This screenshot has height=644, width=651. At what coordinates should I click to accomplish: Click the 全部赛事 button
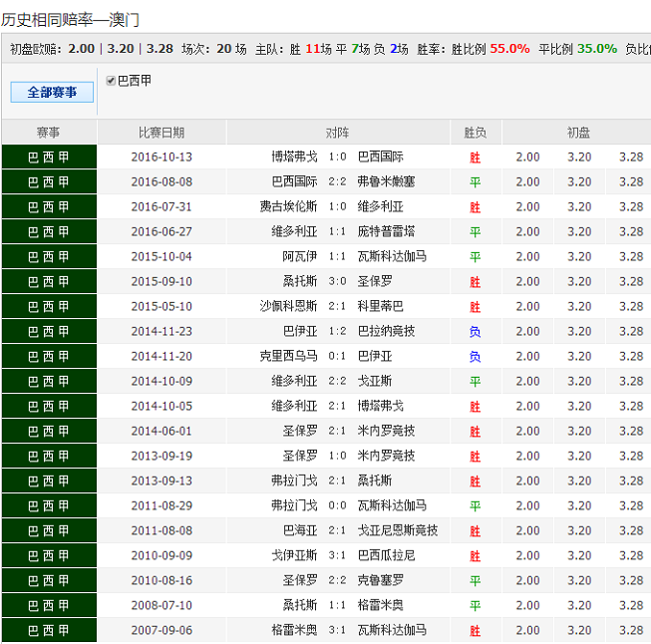pyautogui.click(x=52, y=92)
